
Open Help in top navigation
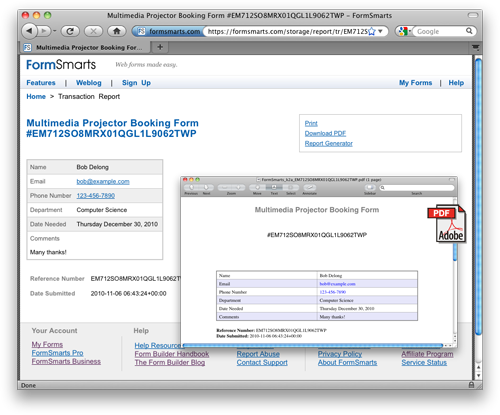pyautogui.click(x=456, y=83)
